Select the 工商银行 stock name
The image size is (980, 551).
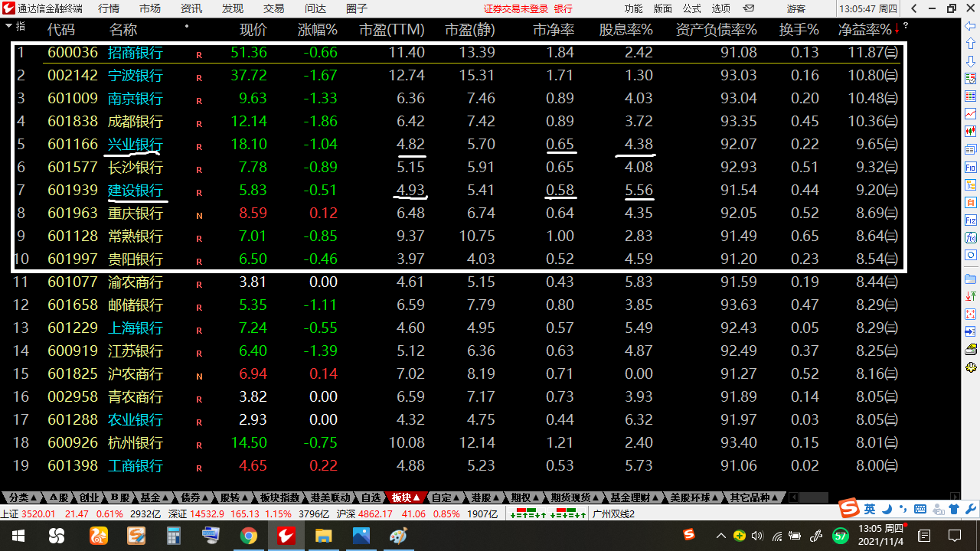(136, 466)
